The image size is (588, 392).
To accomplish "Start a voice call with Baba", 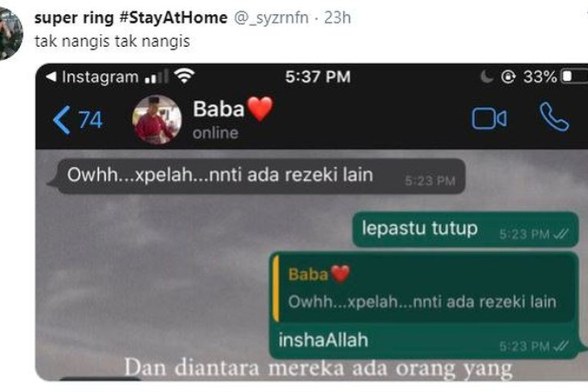I will 554,117.
